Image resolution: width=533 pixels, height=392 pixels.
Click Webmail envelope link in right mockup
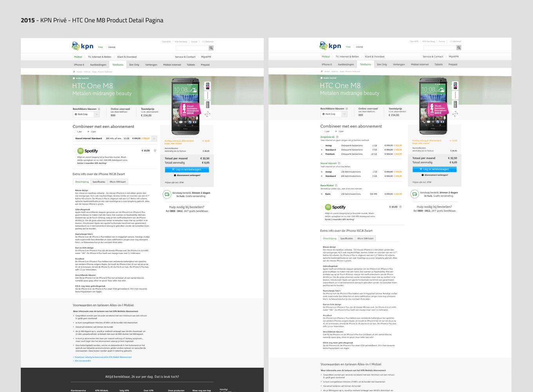[x=456, y=41]
